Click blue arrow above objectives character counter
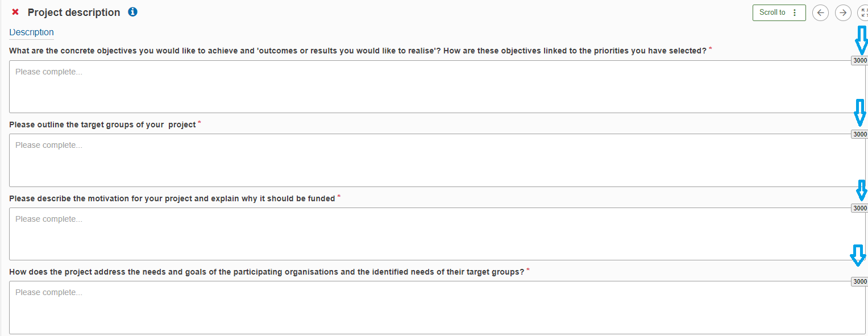868x336 pixels. [x=862, y=40]
